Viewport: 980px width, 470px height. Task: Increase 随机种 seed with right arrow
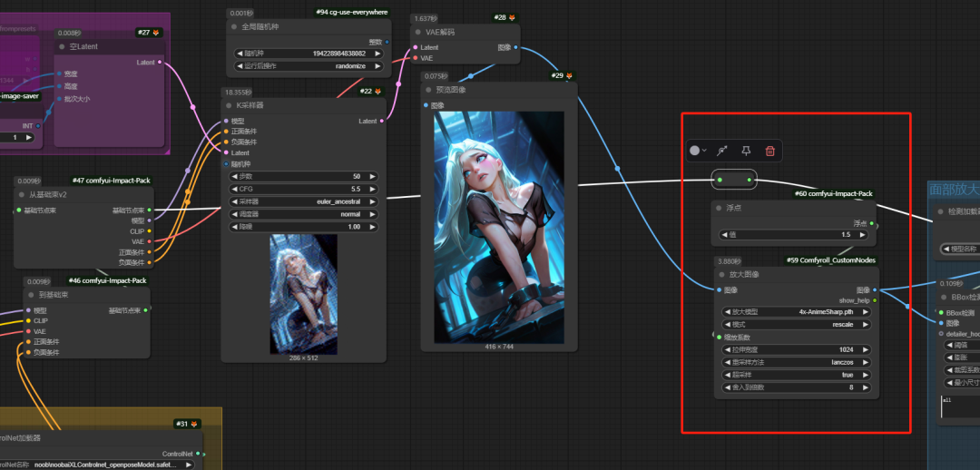click(x=377, y=54)
